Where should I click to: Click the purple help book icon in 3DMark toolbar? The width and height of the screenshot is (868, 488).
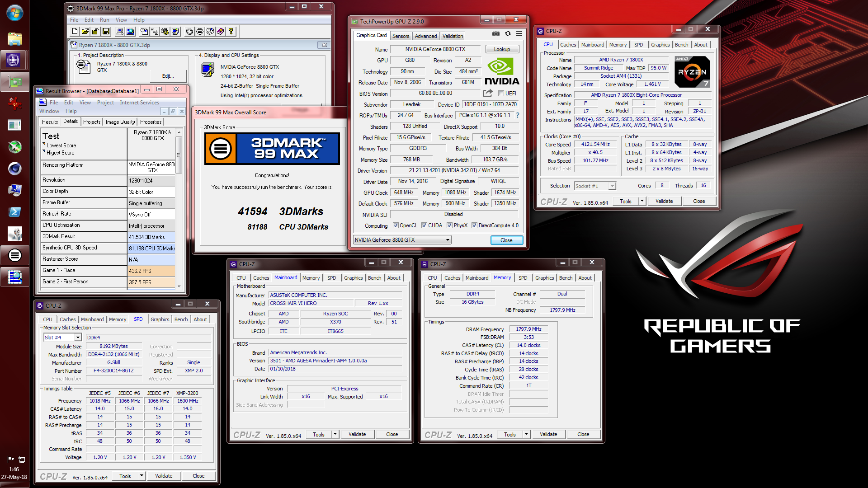[x=221, y=31]
